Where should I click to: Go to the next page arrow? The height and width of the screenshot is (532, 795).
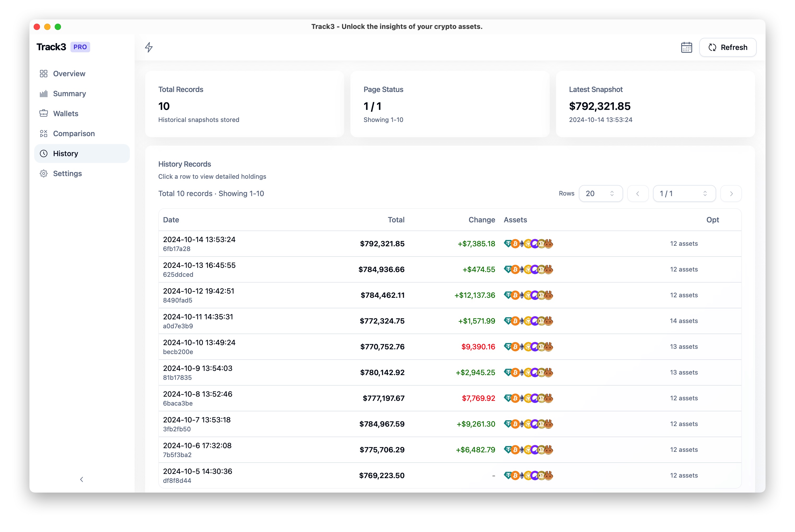pos(731,193)
